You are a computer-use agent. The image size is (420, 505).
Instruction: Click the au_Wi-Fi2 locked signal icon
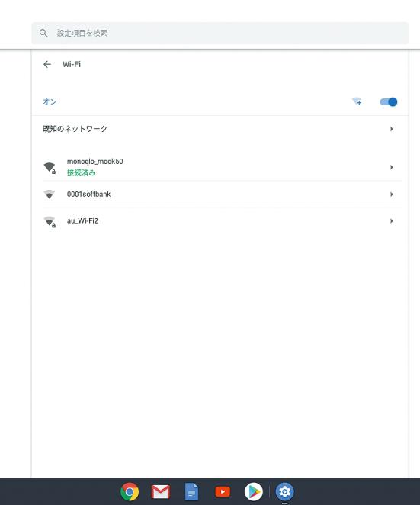point(50,221)
